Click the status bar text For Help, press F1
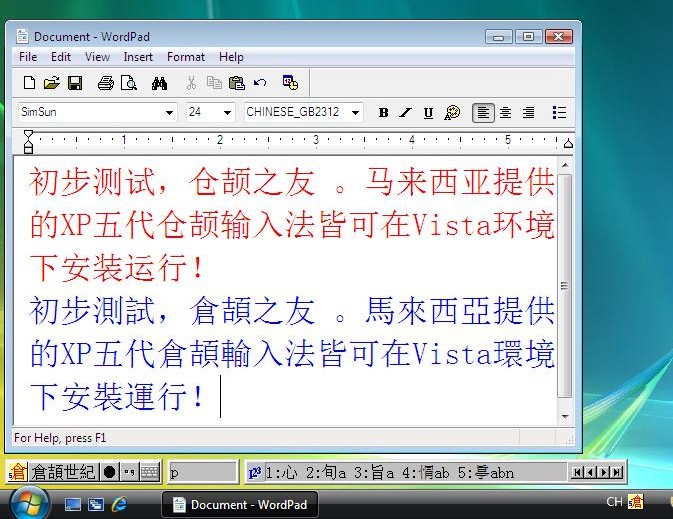673x519 pixels. (60, 438)
